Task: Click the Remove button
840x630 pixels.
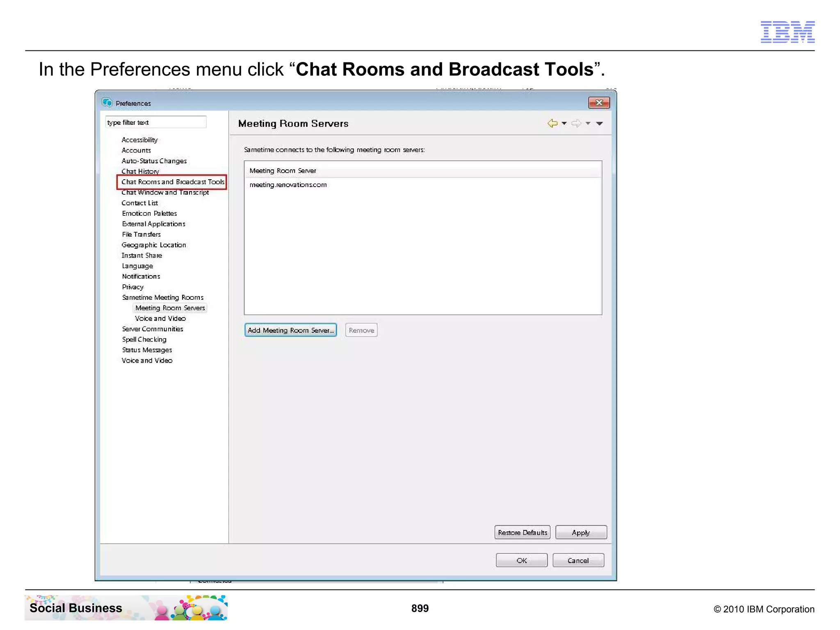Action: pyautogui.click(x=361, y=330)
